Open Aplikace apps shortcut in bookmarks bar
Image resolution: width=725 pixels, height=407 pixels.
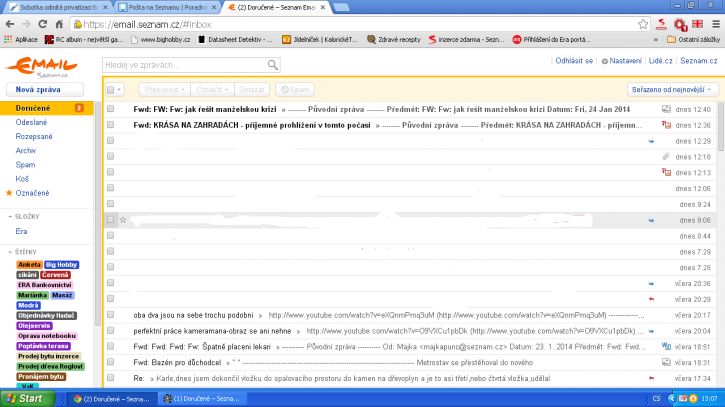pos(20,40)
